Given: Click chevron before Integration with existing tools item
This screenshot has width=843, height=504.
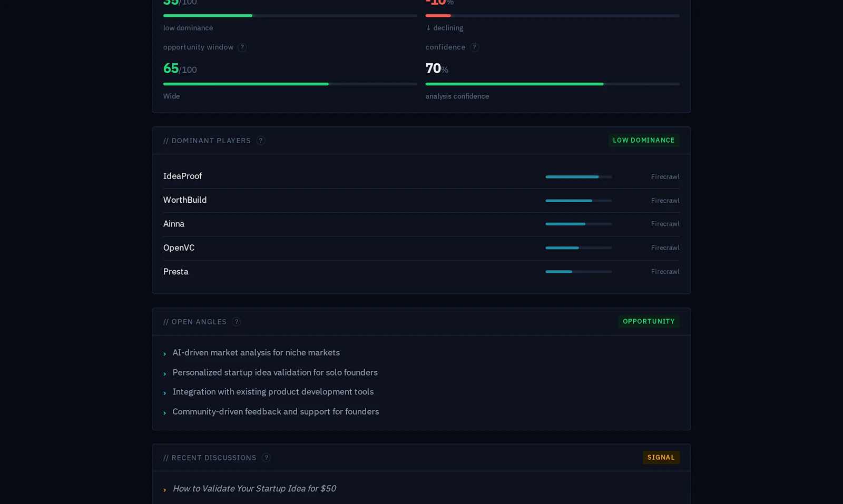Looking at the screenshot, I should (165, 393).
